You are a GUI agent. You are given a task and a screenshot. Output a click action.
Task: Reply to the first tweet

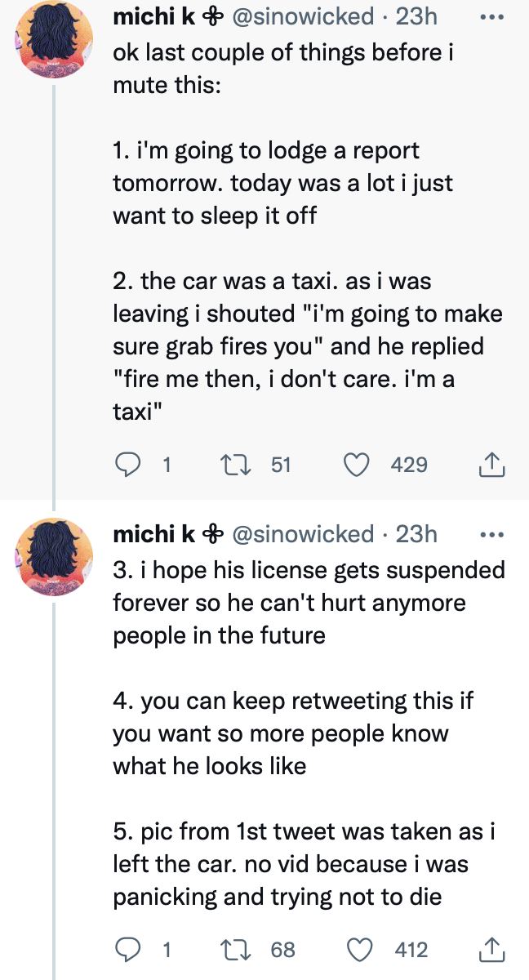pos(127,465)
